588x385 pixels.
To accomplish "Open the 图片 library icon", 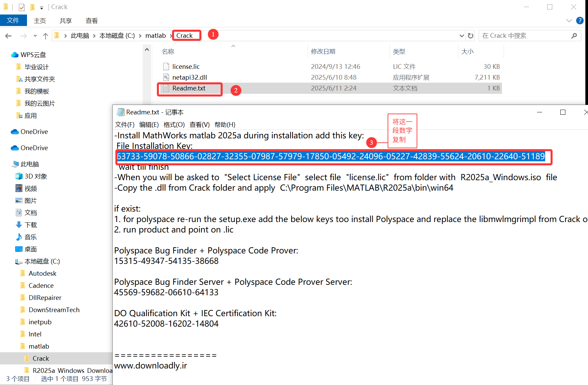I will pyautogui.click(x=19, y=200).
